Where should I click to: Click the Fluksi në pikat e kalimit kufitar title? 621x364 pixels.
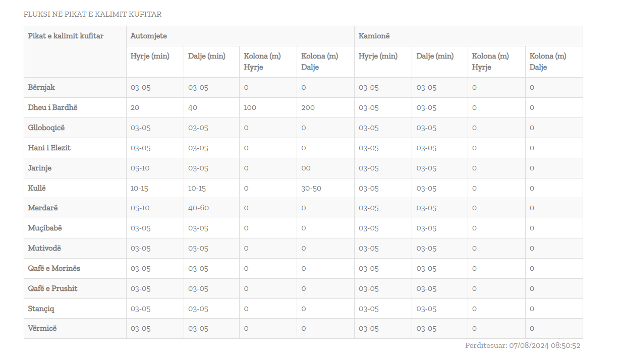[92, 15]
